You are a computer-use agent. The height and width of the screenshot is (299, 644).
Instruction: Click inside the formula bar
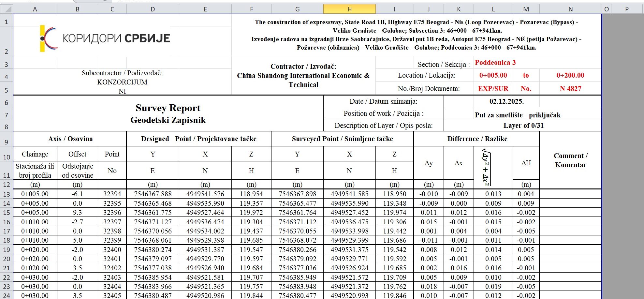[x=196, y=1]
